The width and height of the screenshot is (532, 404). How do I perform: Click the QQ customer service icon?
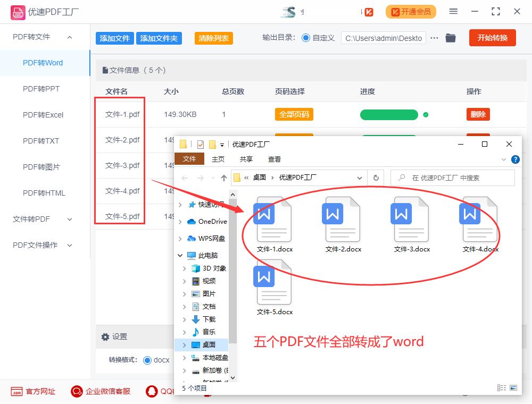click(x=152, y=392)
